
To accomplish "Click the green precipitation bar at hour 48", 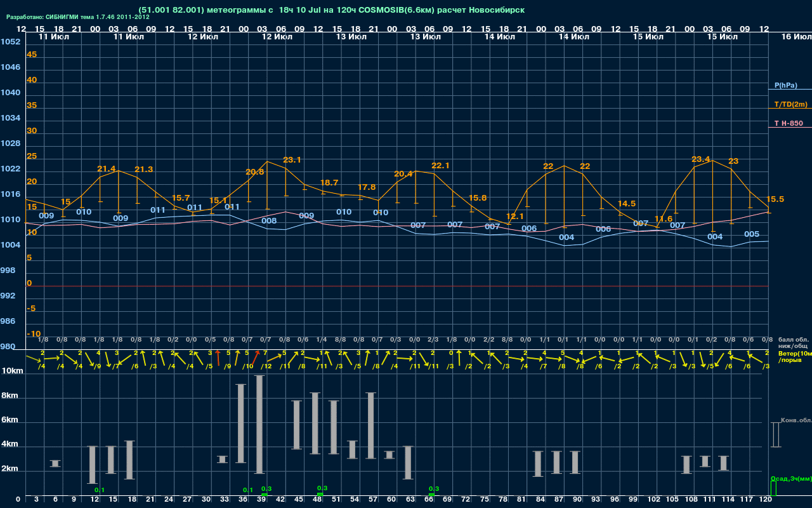I will click(320, 494).
